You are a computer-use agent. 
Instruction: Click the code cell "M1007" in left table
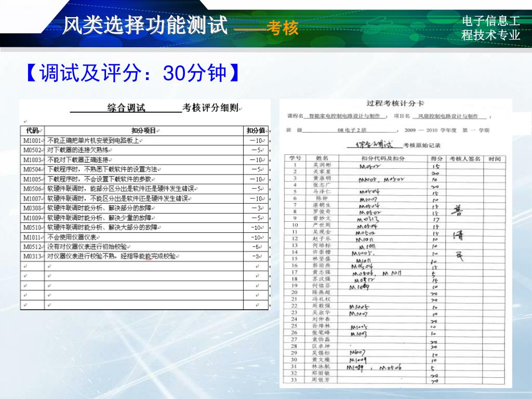click(x=32, y=198)
